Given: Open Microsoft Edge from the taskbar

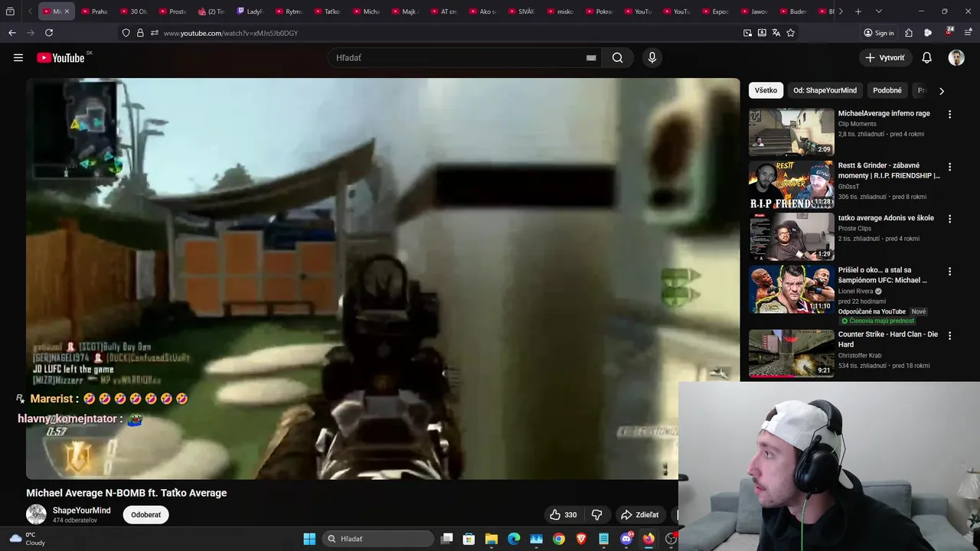Looking at the screenshot, I should pos(514,539).
